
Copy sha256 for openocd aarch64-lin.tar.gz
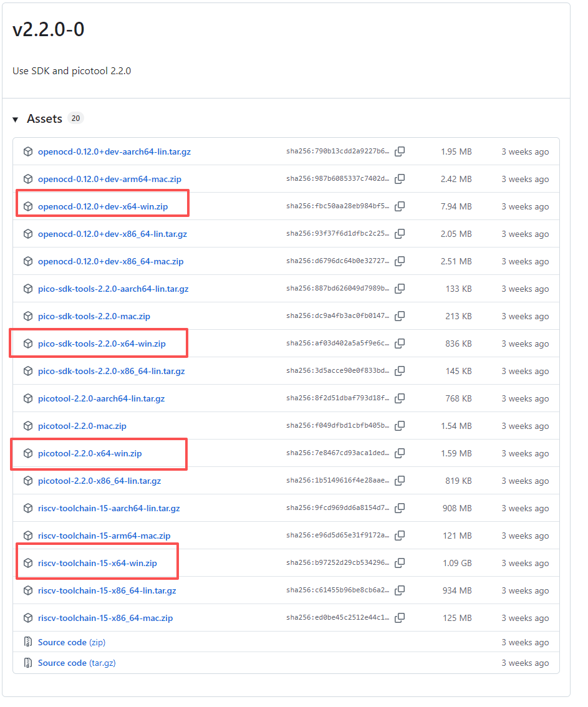pyautogui.click(x=400, y=151)
